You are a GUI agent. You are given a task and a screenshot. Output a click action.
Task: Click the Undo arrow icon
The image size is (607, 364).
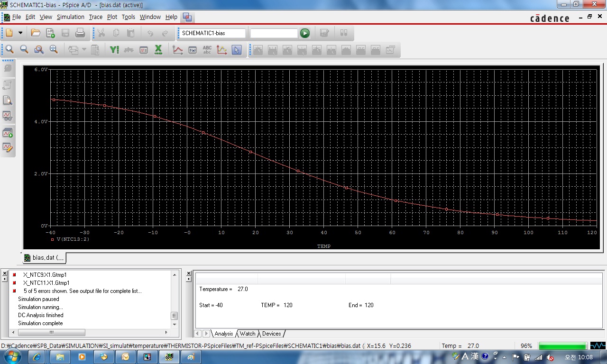tap(150, 33)
